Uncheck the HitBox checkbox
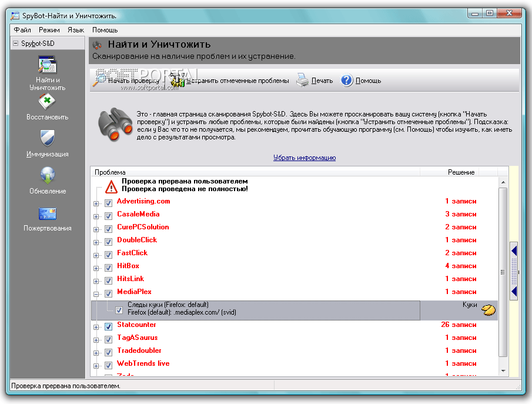 click(x=108, y=268)
